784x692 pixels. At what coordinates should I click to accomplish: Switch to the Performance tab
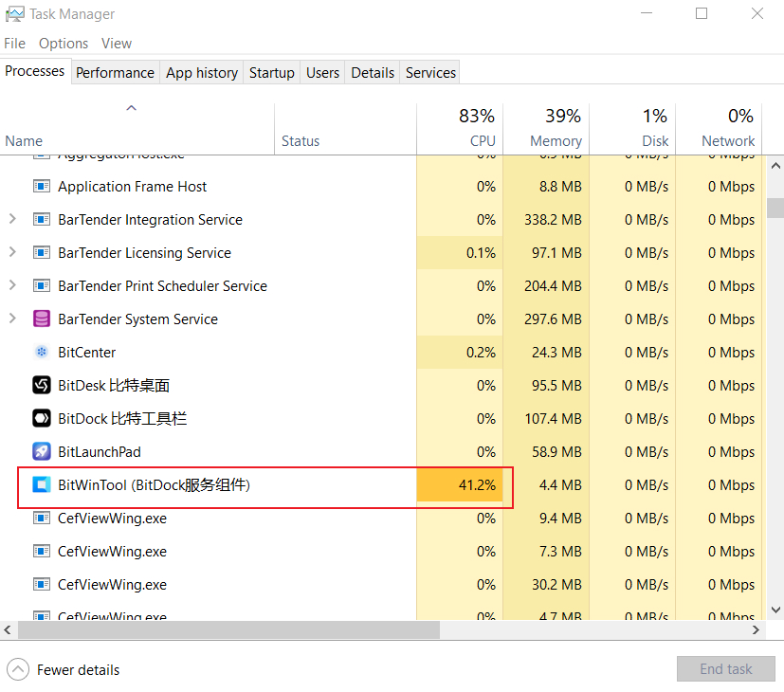115,73
